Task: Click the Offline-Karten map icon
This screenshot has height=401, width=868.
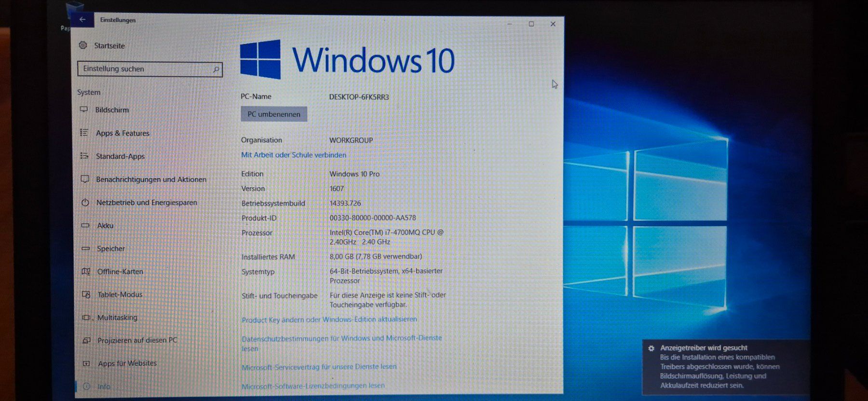Action: [86, 271]
